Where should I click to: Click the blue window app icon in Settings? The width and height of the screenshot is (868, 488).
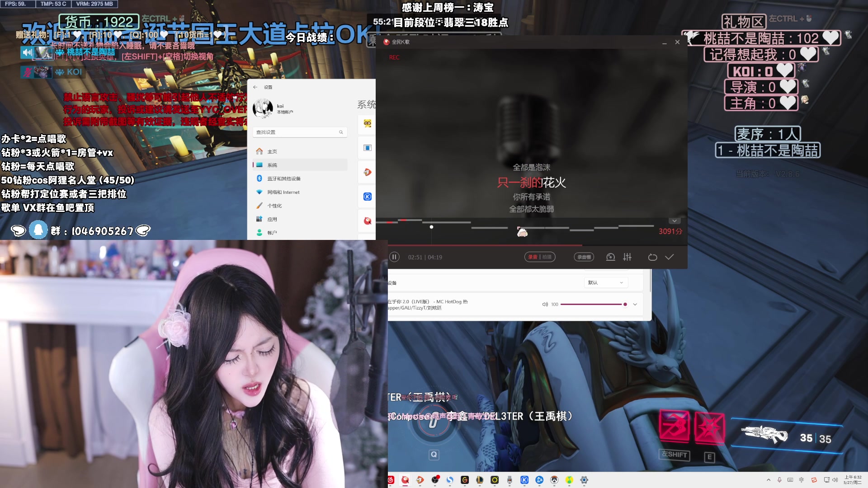pos(368,148)
